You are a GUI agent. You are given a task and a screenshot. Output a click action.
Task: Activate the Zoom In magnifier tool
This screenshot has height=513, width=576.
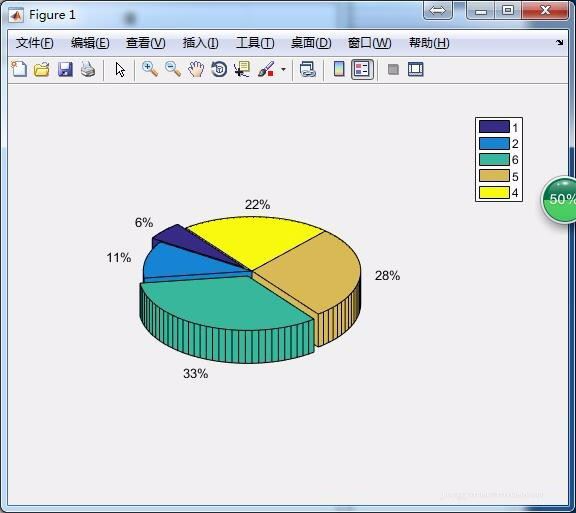[150, 69]
